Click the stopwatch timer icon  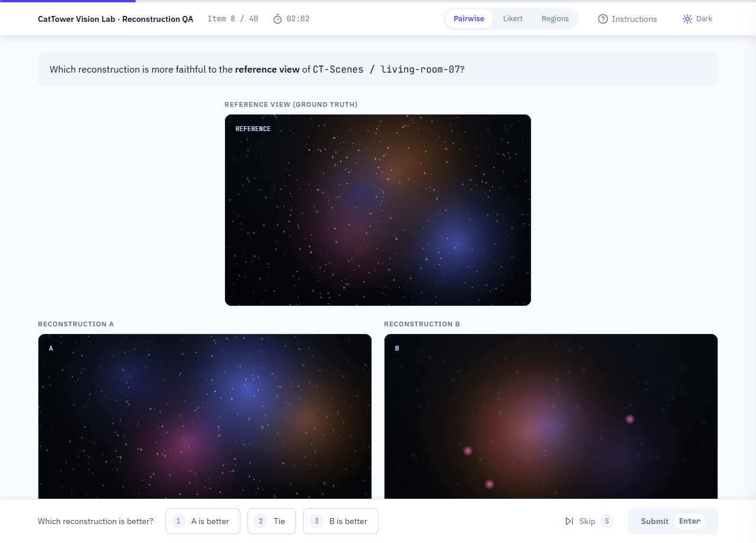[278, 19]
